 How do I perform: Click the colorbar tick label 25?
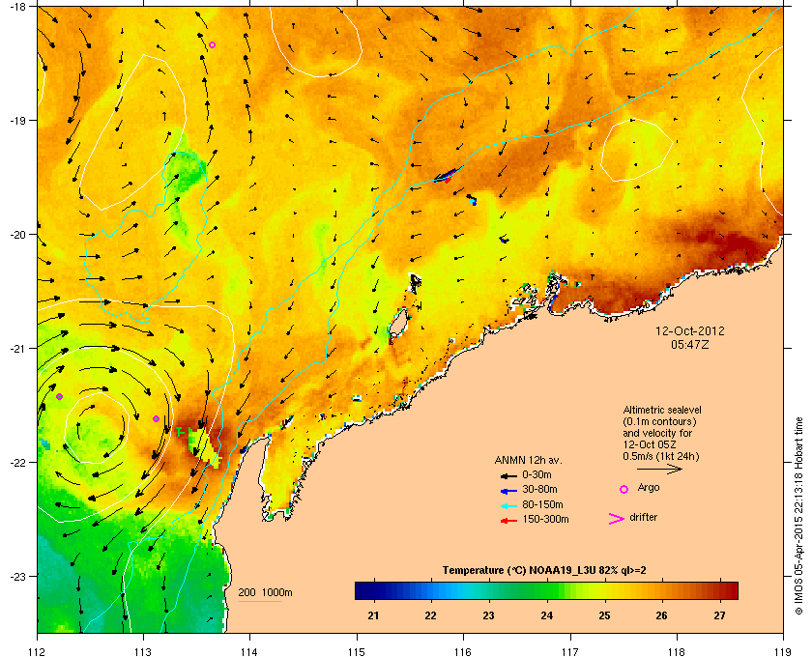pyautogui.click(x=604, y=615)
